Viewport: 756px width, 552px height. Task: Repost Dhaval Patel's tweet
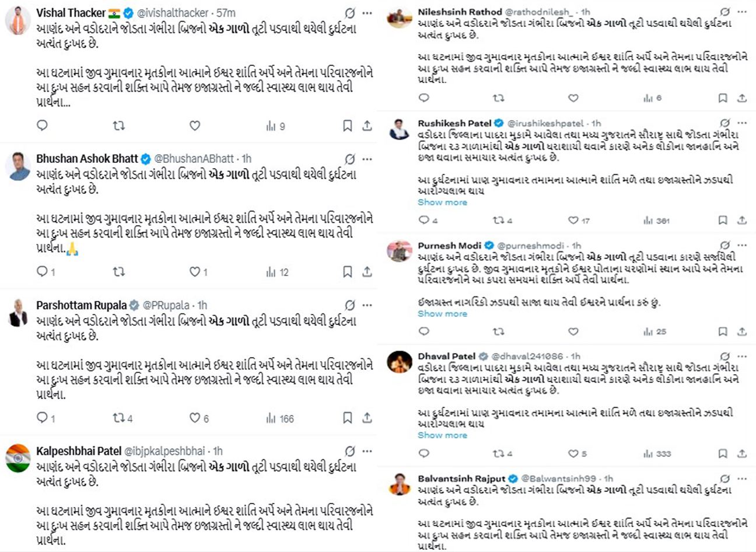[498, 453]
